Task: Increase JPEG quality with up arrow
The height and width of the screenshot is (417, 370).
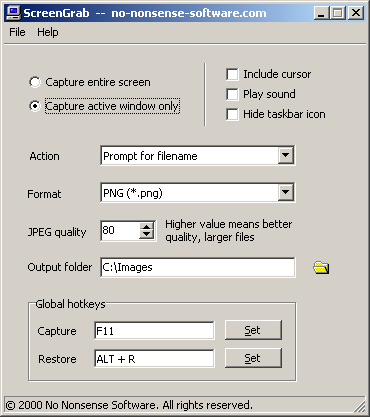Action: [146, 226]
